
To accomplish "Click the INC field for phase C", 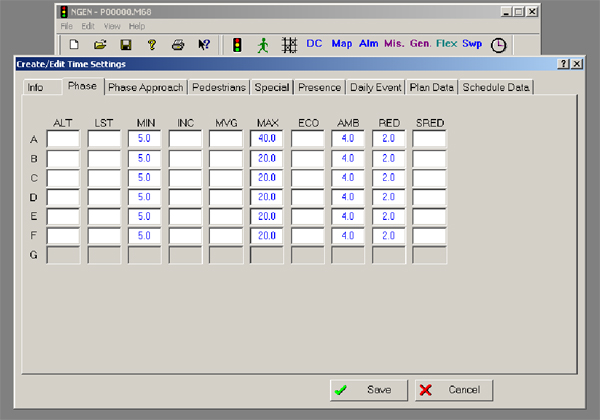I will pos(185,178).
